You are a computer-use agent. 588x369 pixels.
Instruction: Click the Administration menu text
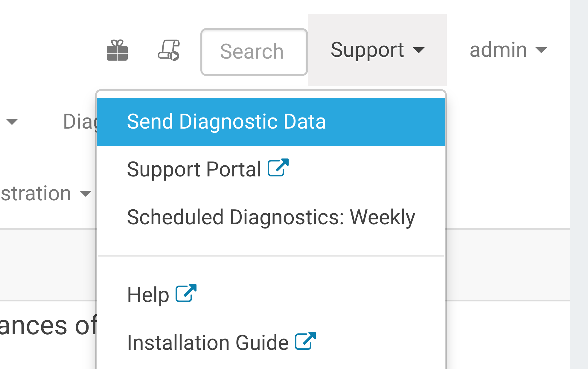tap(36, 193)
